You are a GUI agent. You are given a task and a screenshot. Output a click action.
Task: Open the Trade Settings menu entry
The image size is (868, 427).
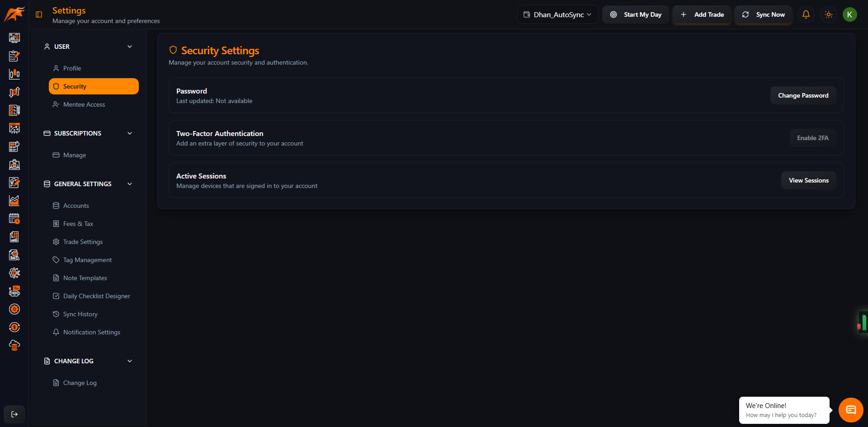[83, 242]
